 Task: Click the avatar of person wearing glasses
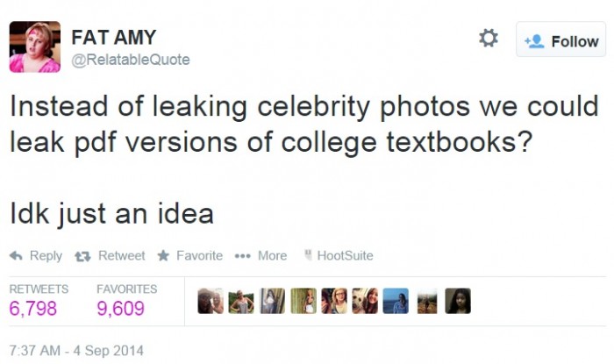click(334, 301)
